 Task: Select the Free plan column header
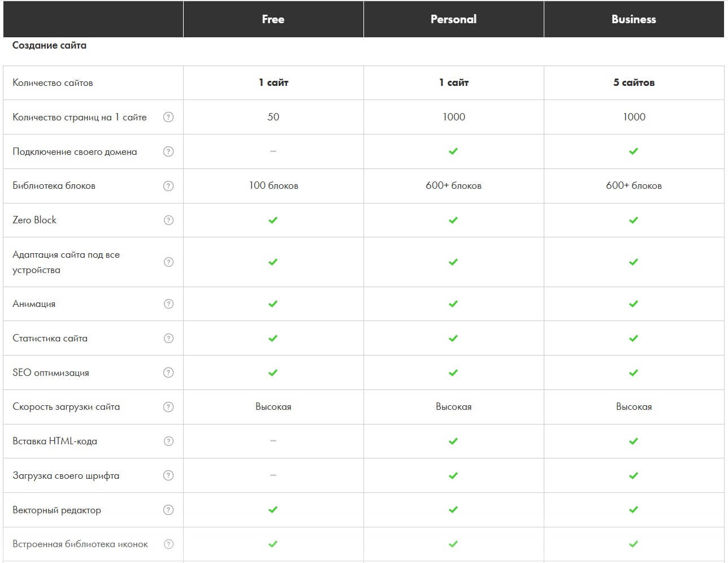(x=273, y=19)
